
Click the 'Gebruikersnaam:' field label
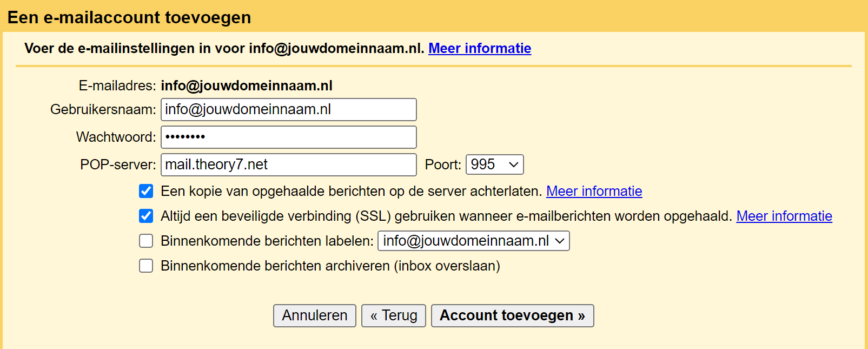point(103,110)
